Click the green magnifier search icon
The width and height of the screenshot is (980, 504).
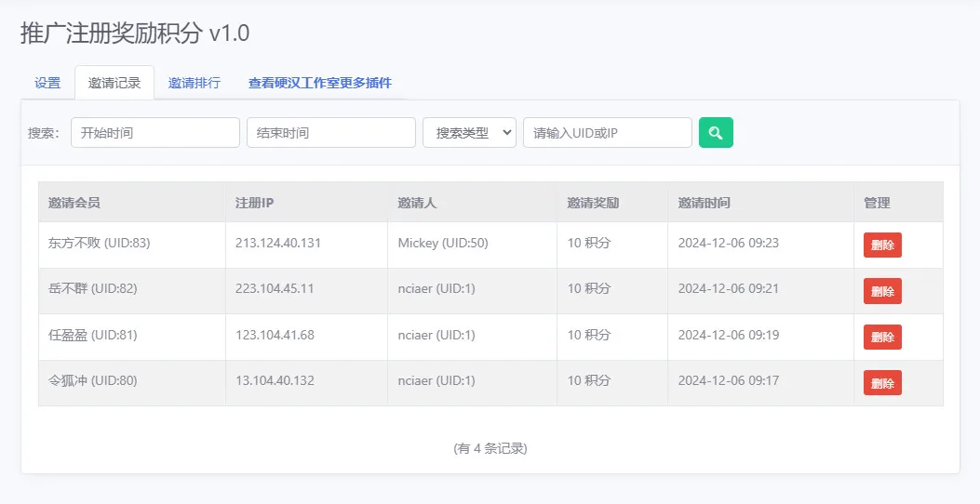(716, 132)
